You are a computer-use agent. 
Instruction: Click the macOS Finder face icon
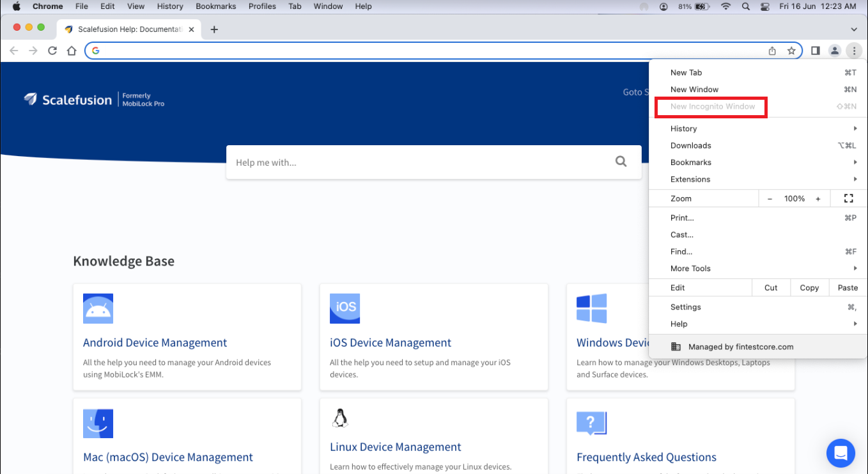[98, 423]
